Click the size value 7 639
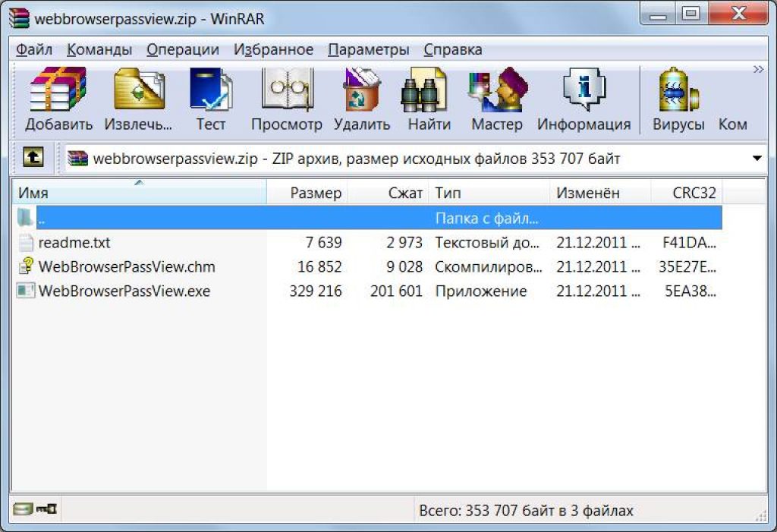 point(323,242)
